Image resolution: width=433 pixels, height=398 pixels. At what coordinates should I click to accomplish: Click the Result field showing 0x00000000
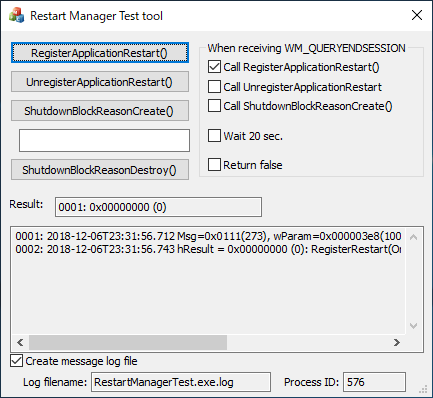[x=158, y=207]
